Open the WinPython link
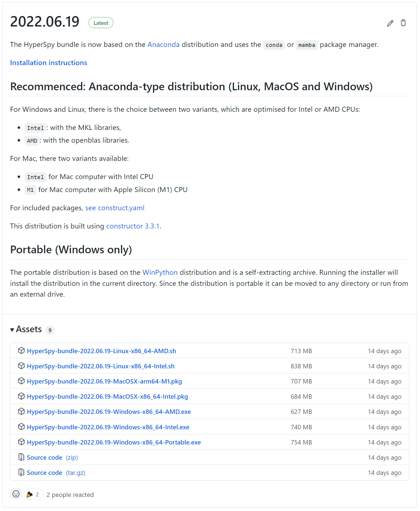This screenshot has height=511, width=420. tap(160, 272)
